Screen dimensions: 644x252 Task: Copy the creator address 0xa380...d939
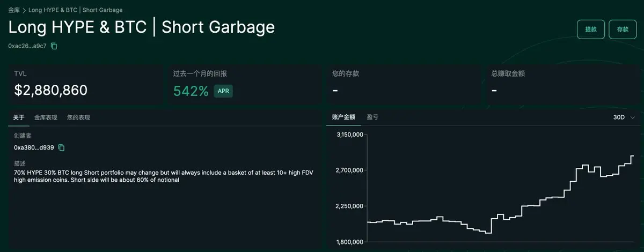point(61,147)
